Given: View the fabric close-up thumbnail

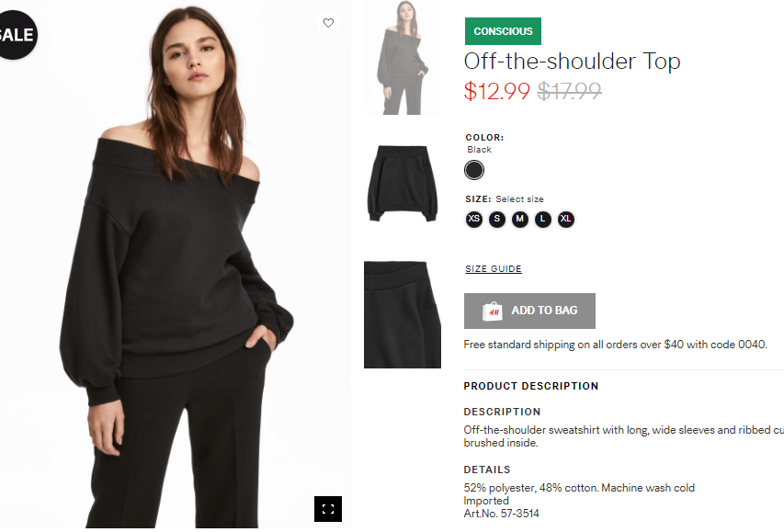Looking at the screenshot, I should [403, 314].
